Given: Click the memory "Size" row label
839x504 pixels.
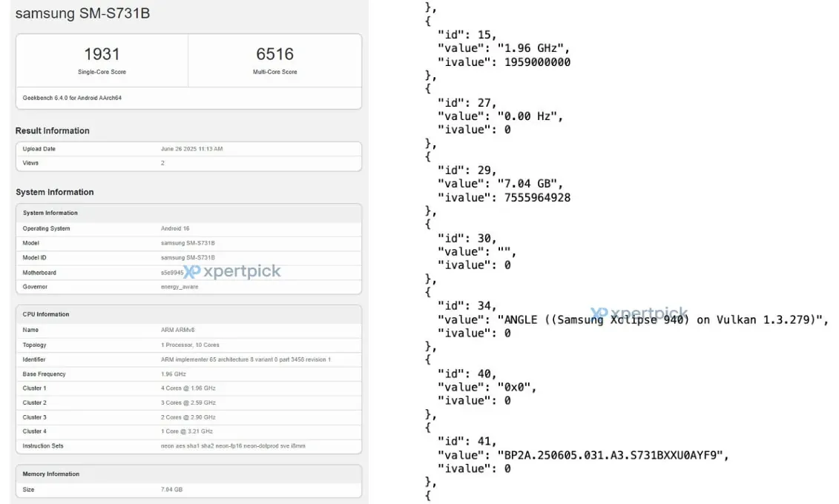Looking at the screenshot, I should click(x=28, y=490).
